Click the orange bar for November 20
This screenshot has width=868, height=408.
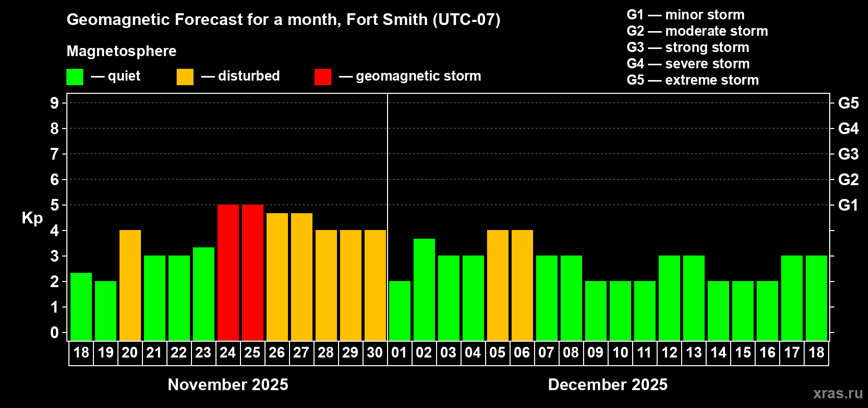point(130,285)
